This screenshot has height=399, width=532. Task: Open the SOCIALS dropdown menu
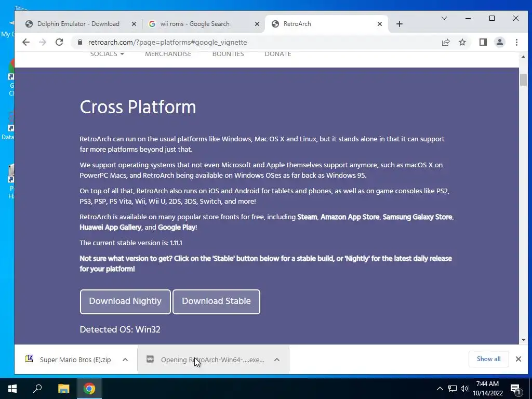tap(107, 54)
